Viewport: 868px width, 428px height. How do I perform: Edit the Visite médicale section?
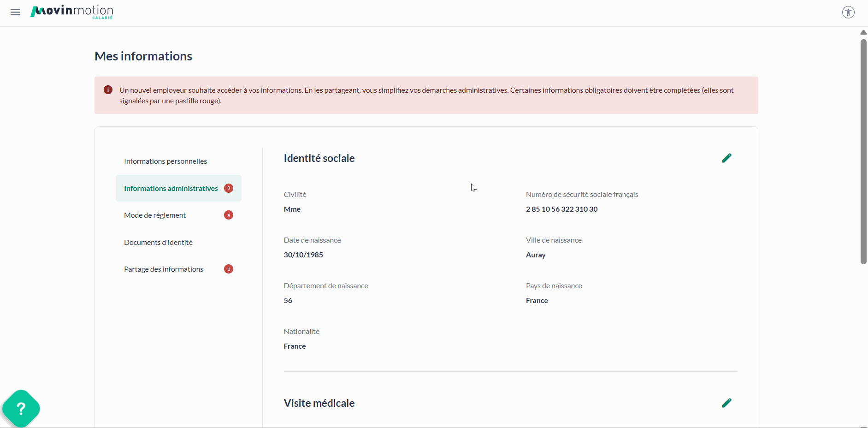coord(726,403)
